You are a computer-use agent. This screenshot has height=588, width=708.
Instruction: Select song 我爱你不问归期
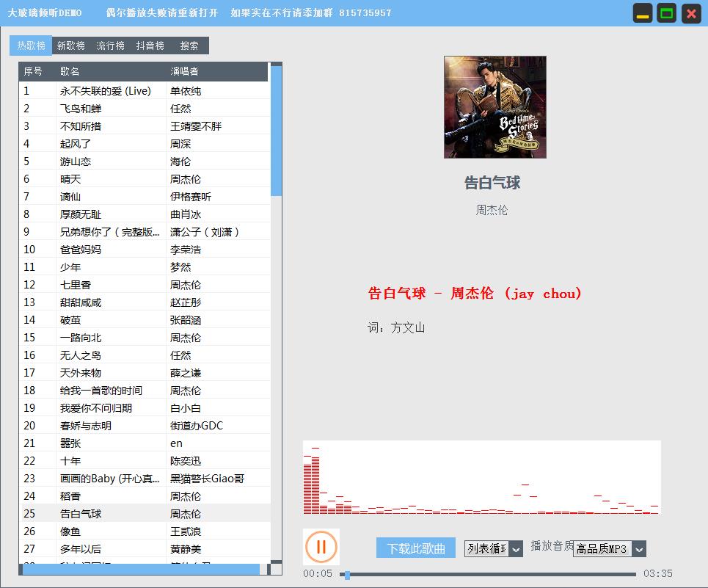click(x=95, y=408)
